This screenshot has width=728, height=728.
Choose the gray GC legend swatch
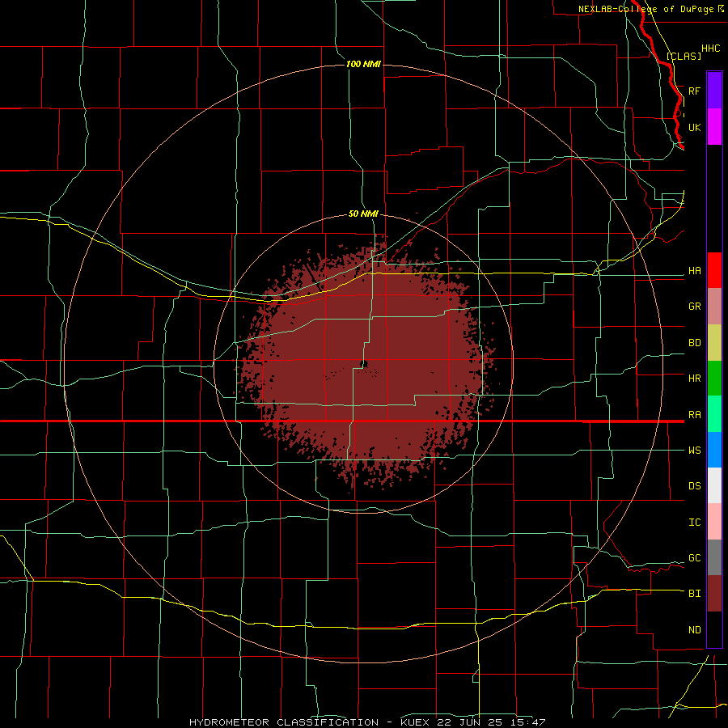[714, 557]
